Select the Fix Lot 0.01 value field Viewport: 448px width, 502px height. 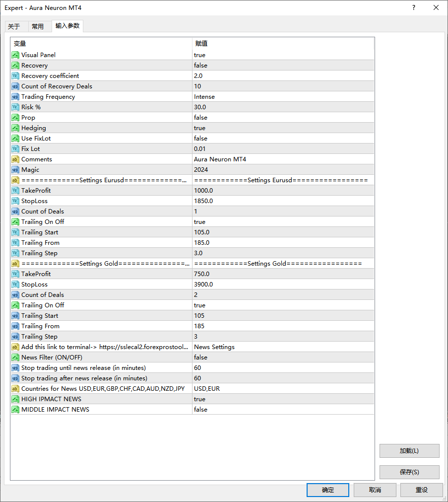coord(283,149)
